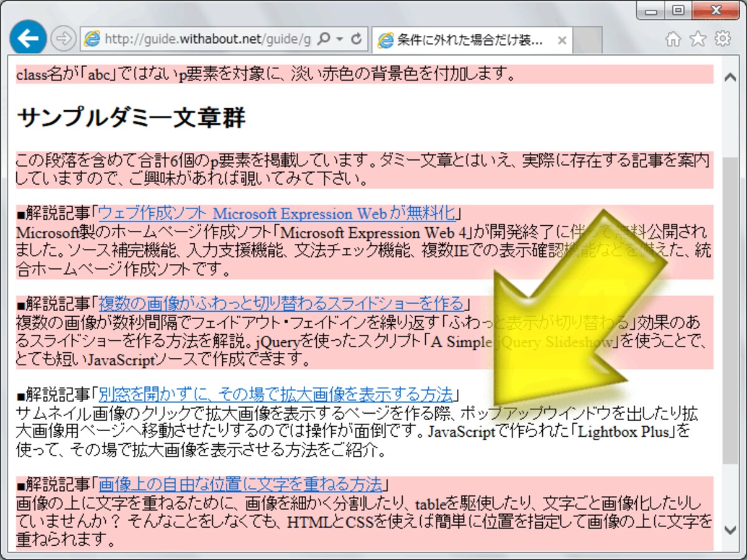The image size is (747, 560).
Task: Expand the address bar autocomplete dropdown arrow
Action: pos(339,39)
